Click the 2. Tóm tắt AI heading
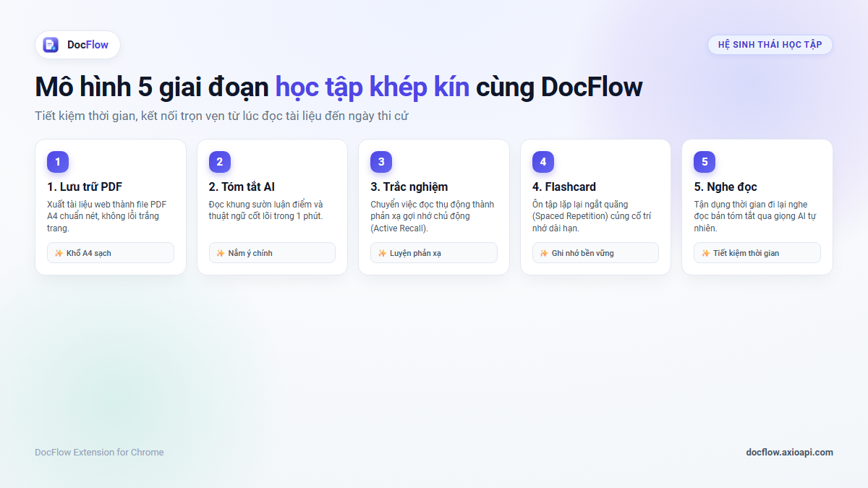The height and width of the screenshot is (488, 868). click(x=242, y=187)
